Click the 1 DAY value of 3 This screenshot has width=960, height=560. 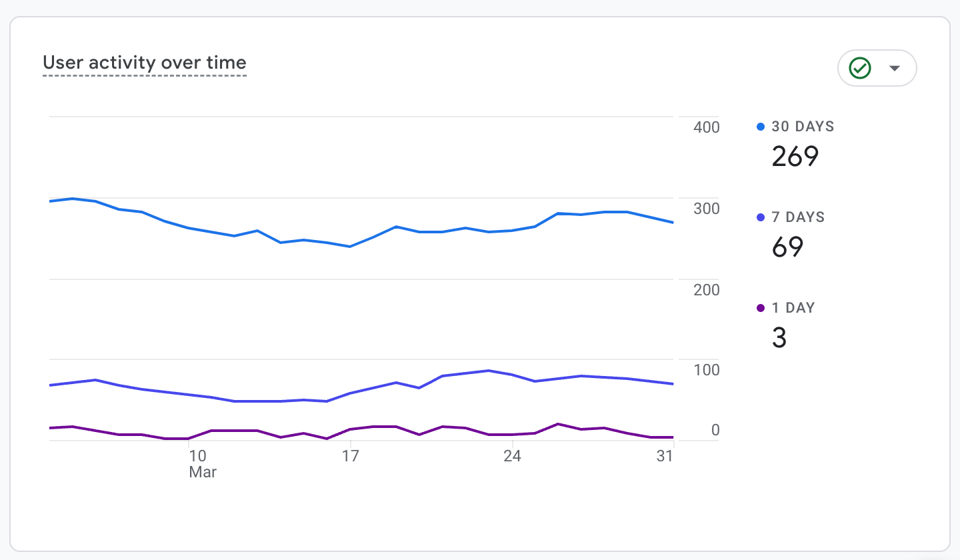(x=779, y=337)
